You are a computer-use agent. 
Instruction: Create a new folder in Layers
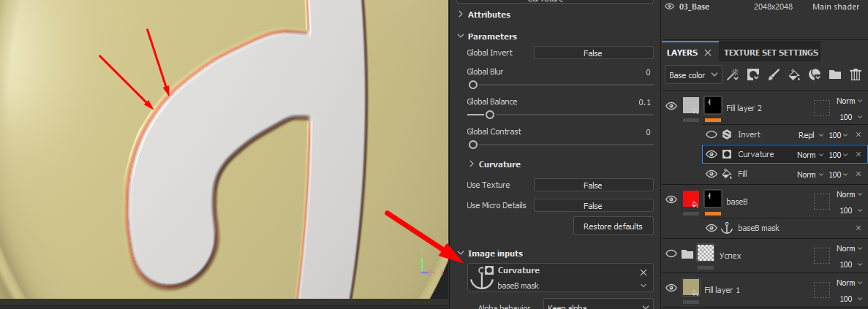coord(835,75)
